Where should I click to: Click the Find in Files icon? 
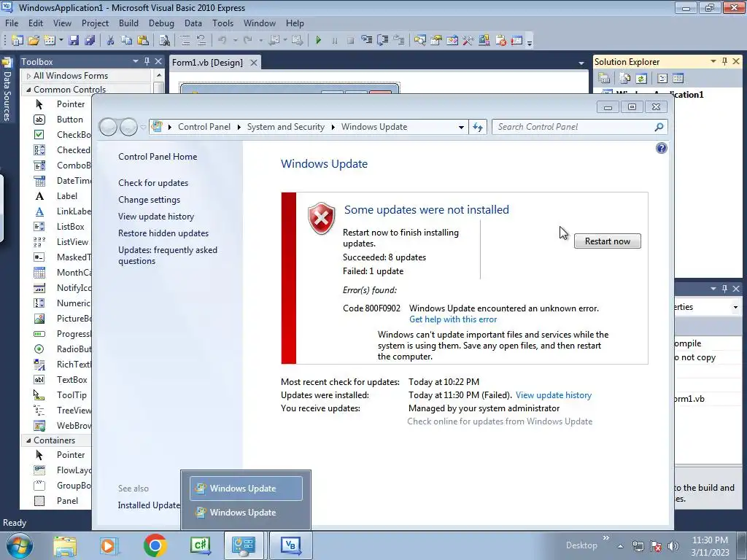[x=164, y=41]
